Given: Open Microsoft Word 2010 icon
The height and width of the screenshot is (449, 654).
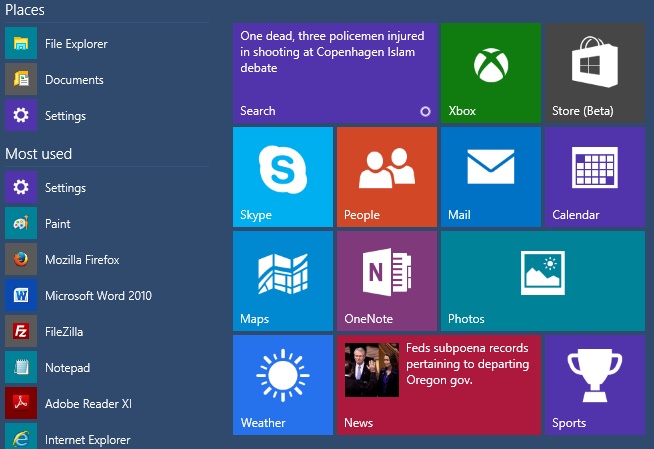Looking at the screenshot, I should [x=21, y=296].
